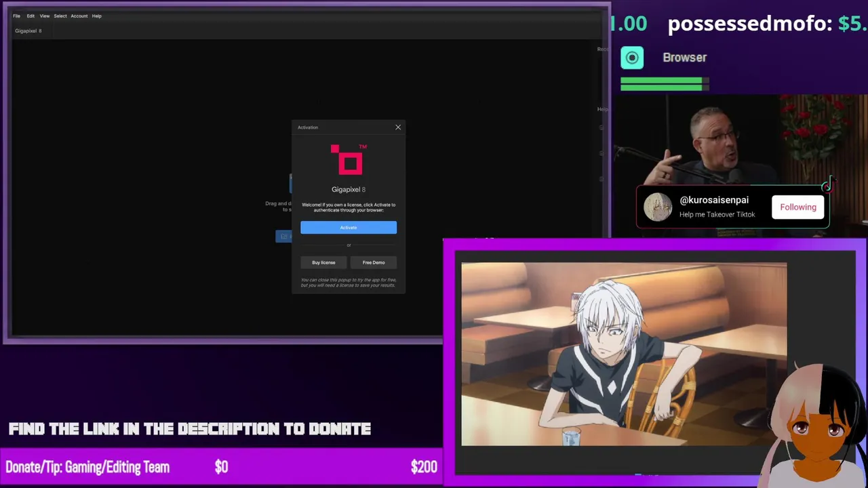Select the Gigapixel 8 tab
This screenshot has height=488, width=868.
coord(28,30)
